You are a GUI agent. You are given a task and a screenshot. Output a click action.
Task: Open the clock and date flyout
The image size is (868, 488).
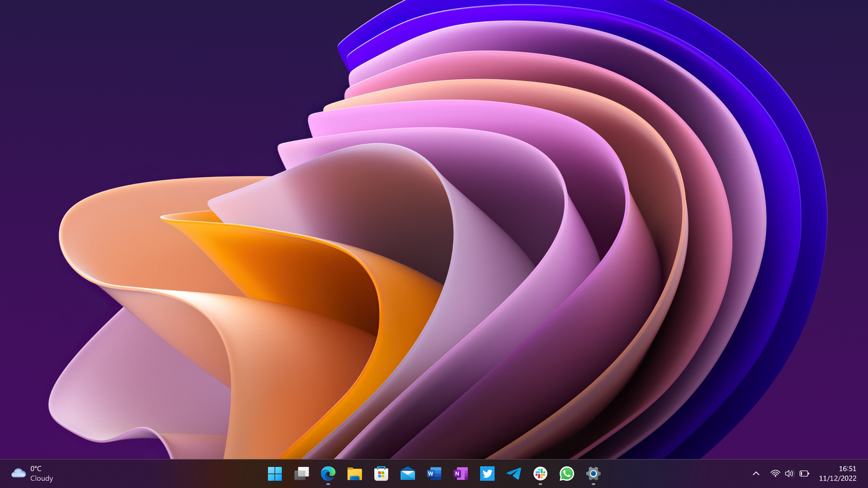(x=837, y=473)
